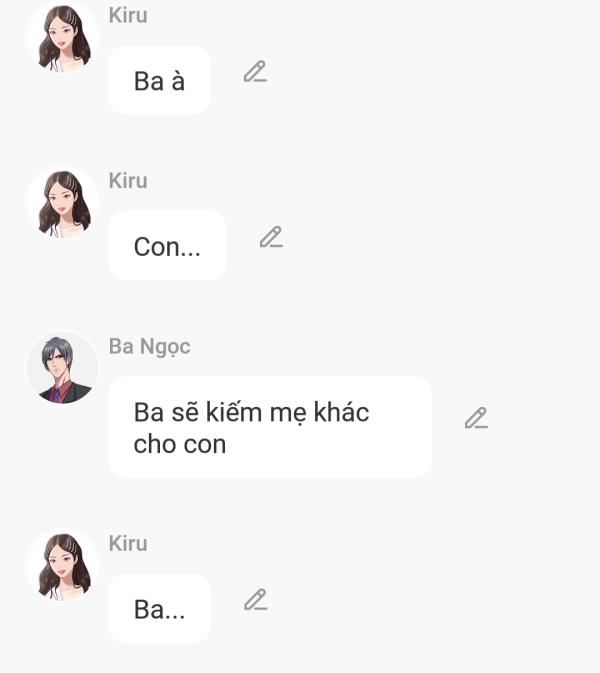
Task: Tap the text "Ba à" in the first message
Action: click(x=159, y=81)
